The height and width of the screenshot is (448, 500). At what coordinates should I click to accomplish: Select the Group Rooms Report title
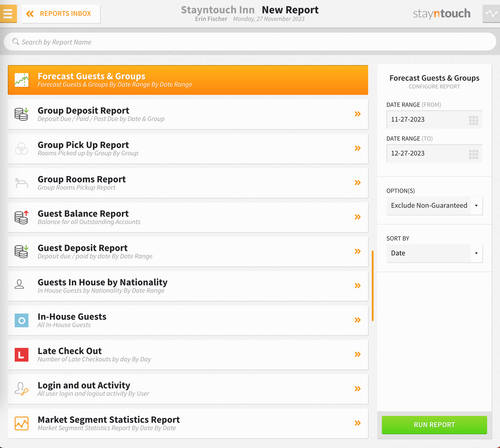point(82,179)
